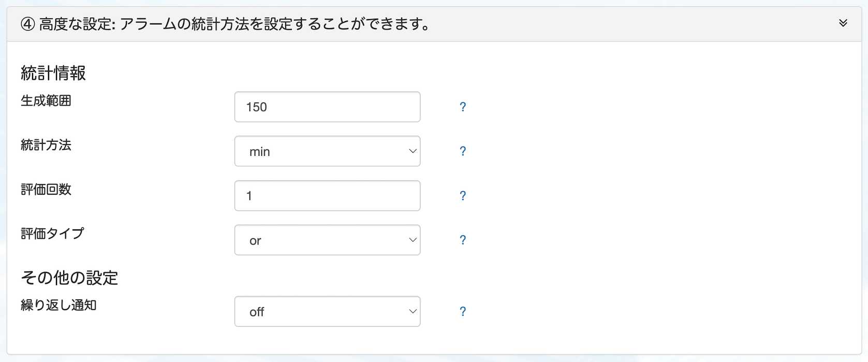868x362 pixels.
Task: Show help for 評価回数 field
Action: click(x=463, y=196)
